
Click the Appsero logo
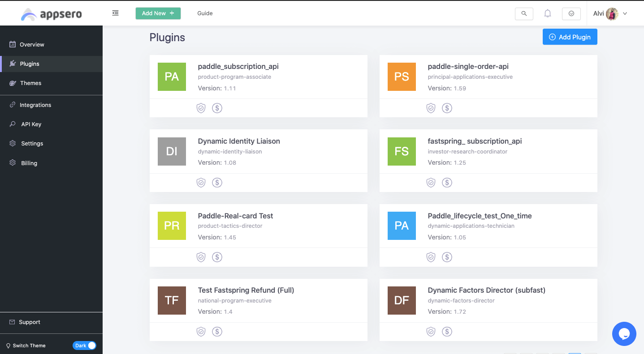point(51,14)
